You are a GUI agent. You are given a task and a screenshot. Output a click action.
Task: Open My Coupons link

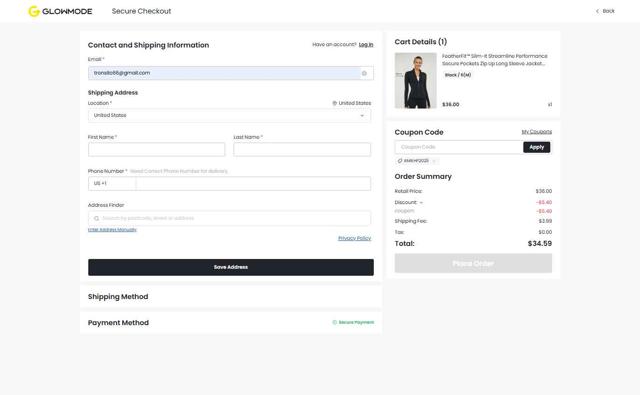click(x=536, y=132)
